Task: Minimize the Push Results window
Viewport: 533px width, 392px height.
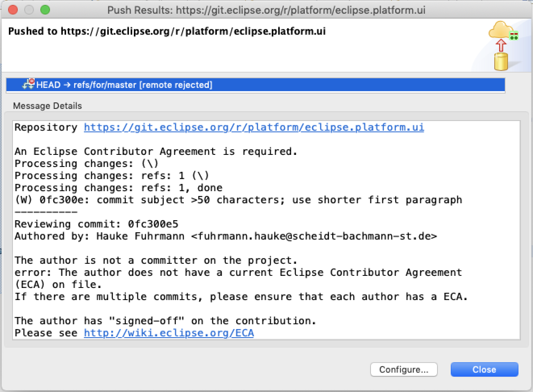Action: coord(29,10)
